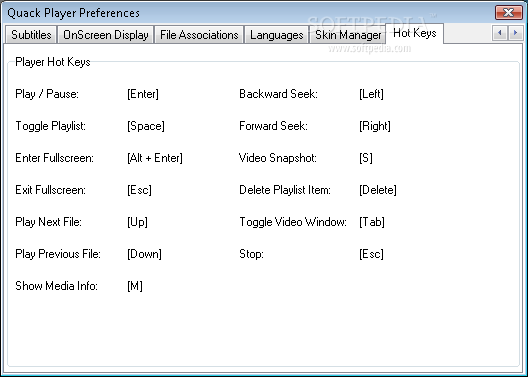Click the [Alt + Enter] hotkey value
The height and width of the screenshot is (377, 528).
155,158
